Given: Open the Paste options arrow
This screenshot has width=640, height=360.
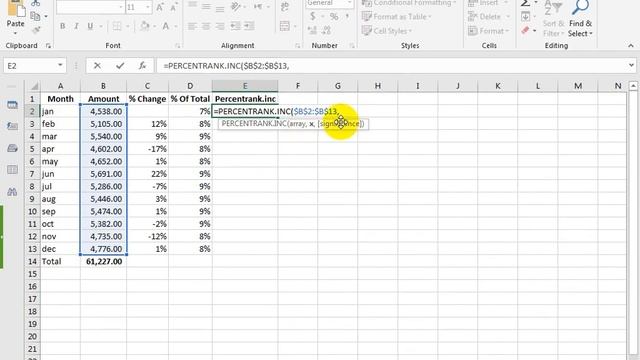Looking at the screenshot, I should [16, 33].
